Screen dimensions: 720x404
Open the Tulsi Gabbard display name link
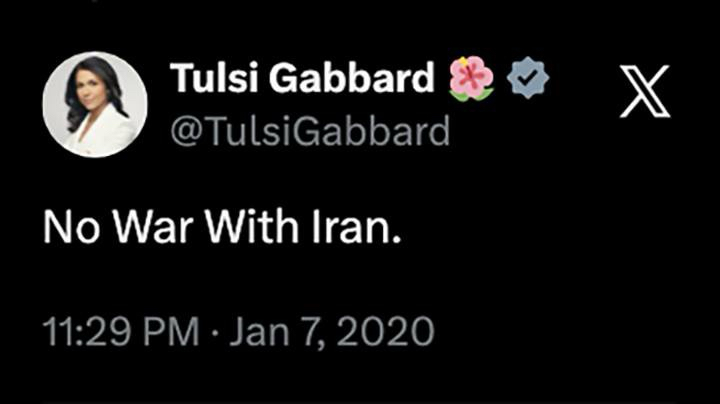pyautogui.click(x=303, y=79)
